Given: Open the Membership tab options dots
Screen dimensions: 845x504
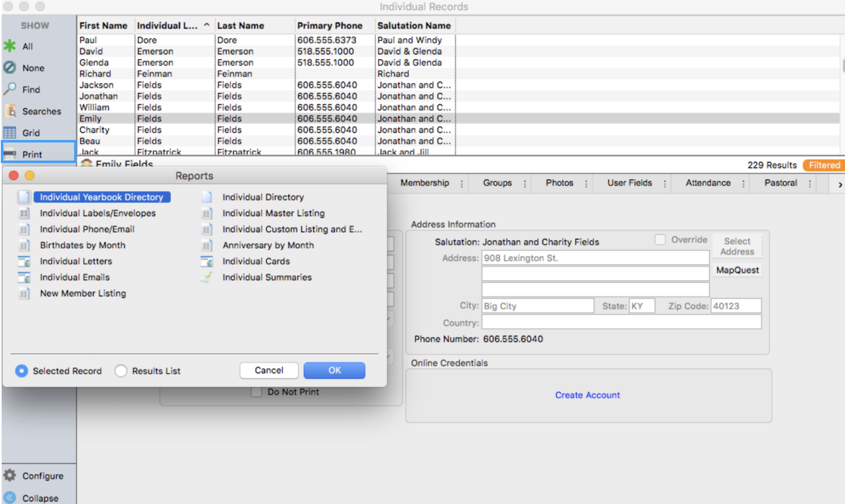Looking at the screenshot, I should tap(462, 184).
